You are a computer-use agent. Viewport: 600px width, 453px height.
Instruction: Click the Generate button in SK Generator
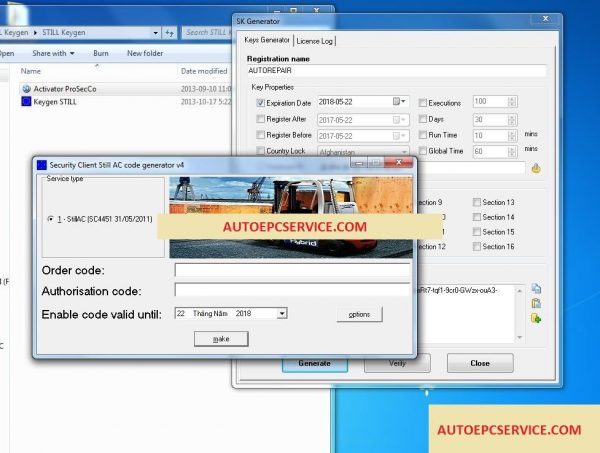coord(315,363)
